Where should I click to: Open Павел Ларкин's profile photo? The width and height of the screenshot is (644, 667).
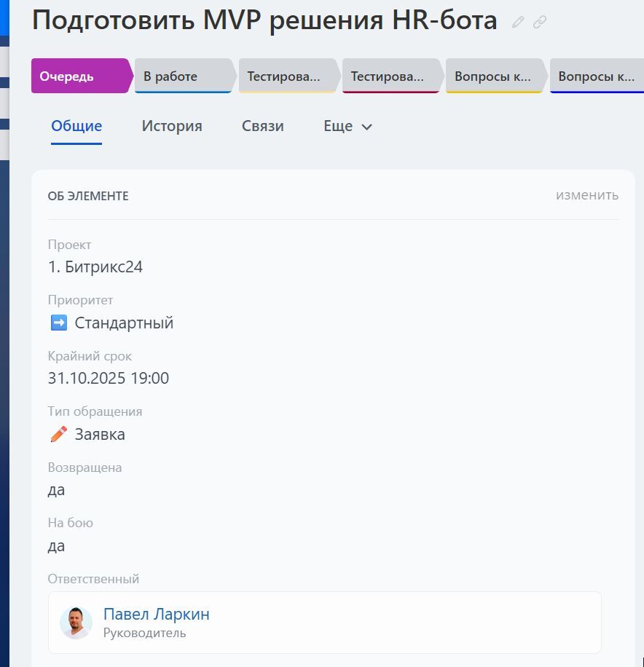pos(76,623)
